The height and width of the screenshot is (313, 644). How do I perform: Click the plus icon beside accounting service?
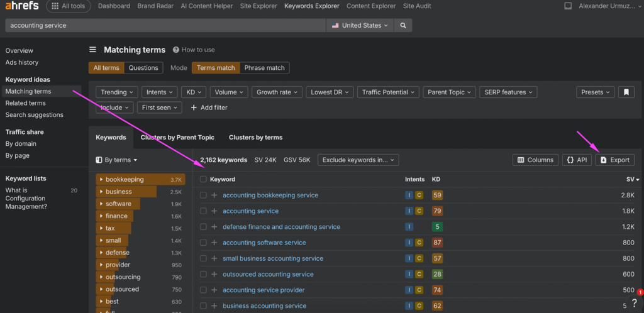pos(214,211)
